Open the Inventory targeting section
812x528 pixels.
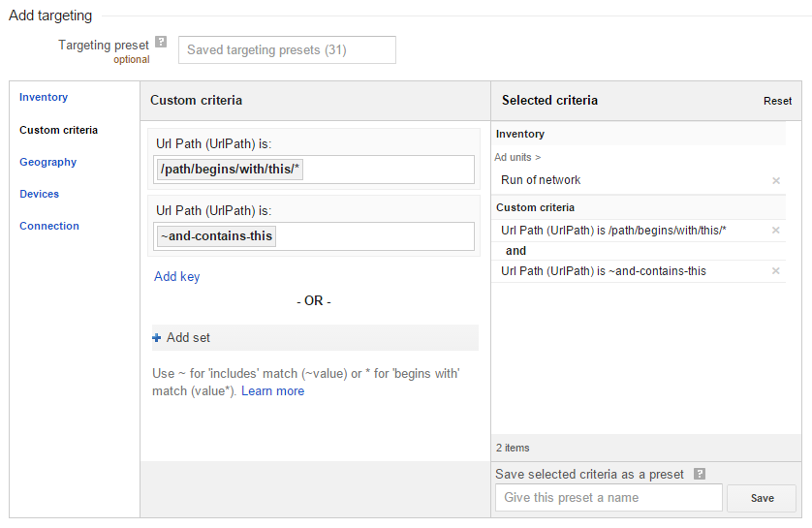(44, 97)
